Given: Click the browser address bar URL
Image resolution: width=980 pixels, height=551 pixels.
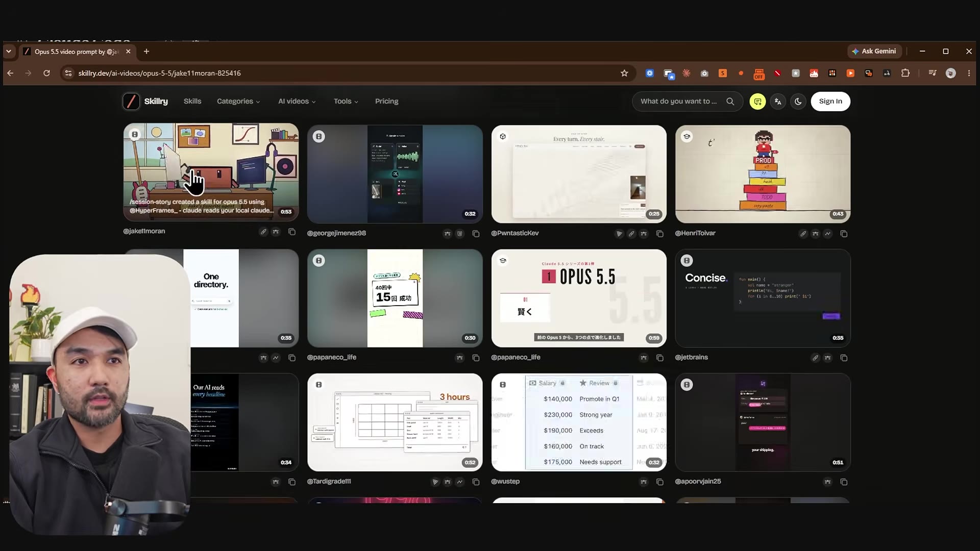Looking at the screenshot, I should click(159, 73).
